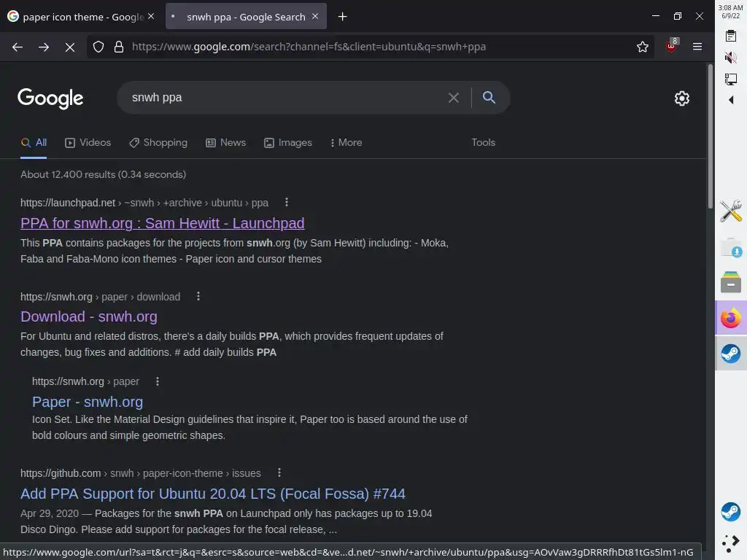The image size is (747, 560).
Task: Click the launchpad.net breadcrumb URL
Action: 144,203
